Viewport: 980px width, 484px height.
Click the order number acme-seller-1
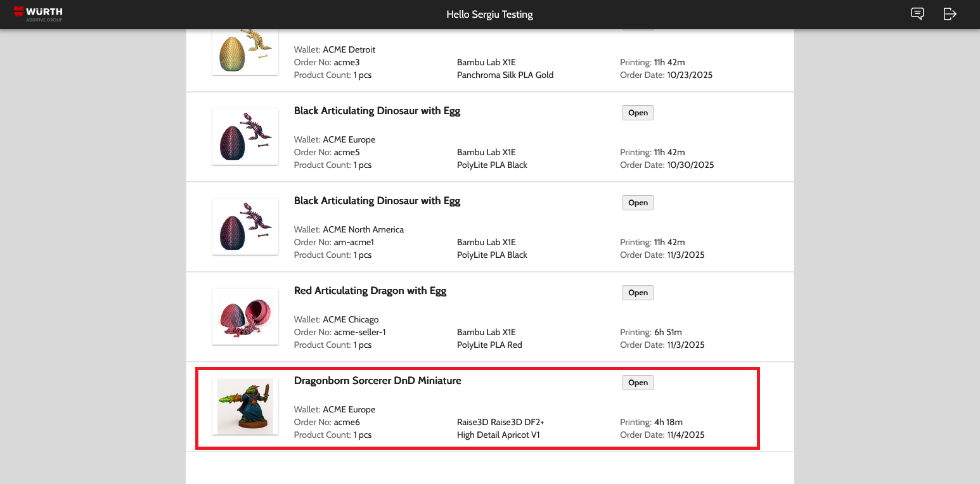(359, 333)
